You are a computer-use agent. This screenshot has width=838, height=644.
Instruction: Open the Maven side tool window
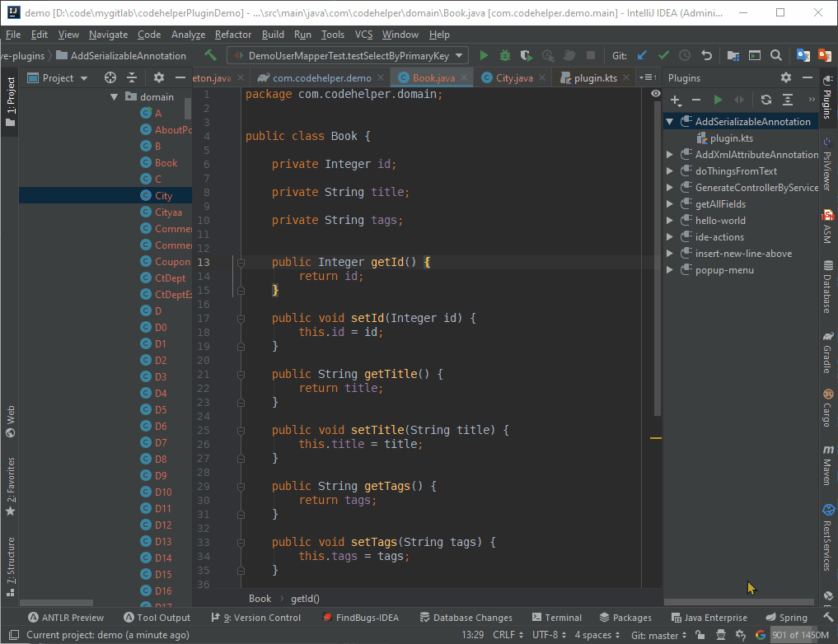828,465
